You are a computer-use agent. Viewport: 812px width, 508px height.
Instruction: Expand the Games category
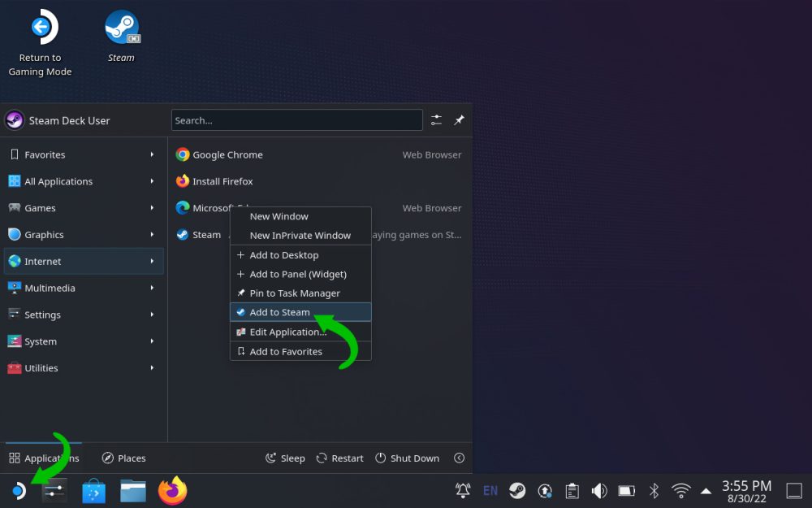pos(83,208)
